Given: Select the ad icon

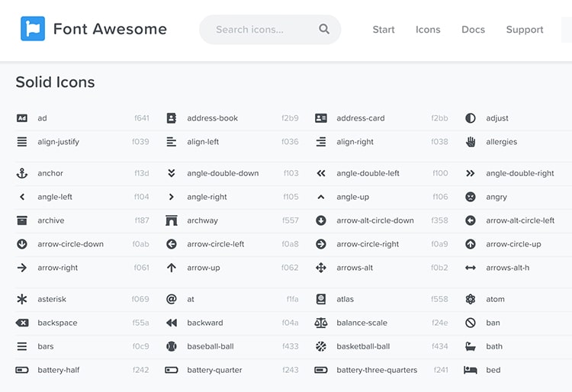Looking at the screenshot, I should pyautogui.click(x=22, y=118).
